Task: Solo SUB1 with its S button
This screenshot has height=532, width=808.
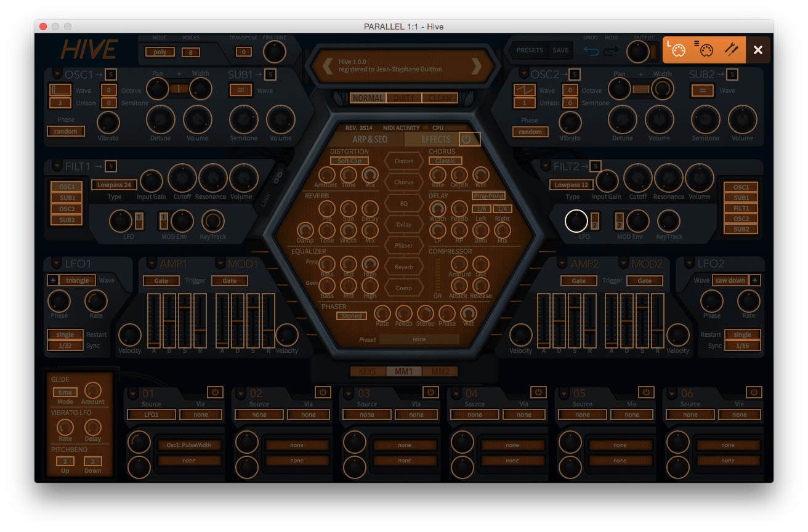Action: pyautogui.click(x=270, y=75)
